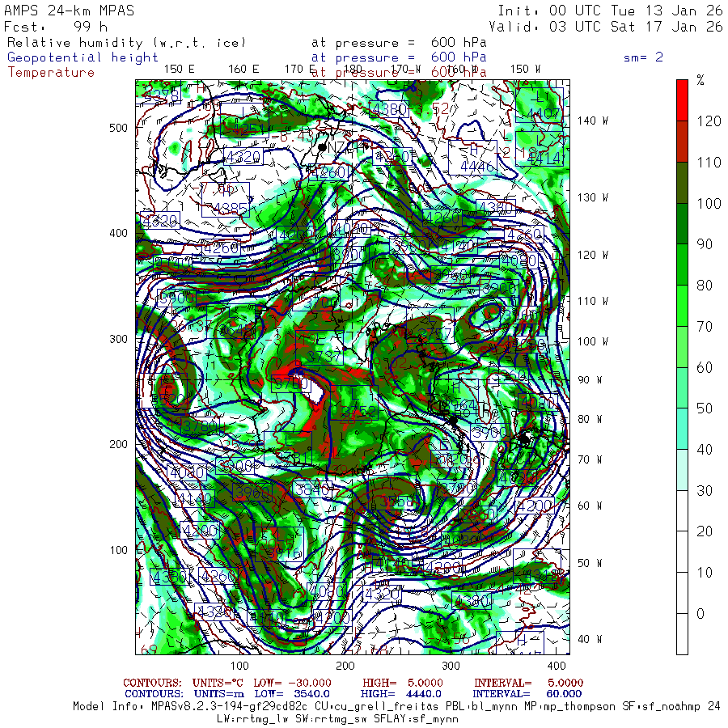
Task: Click the blue 'HIGH= 4440.0' legend text
Action: [x=400, y=694]
